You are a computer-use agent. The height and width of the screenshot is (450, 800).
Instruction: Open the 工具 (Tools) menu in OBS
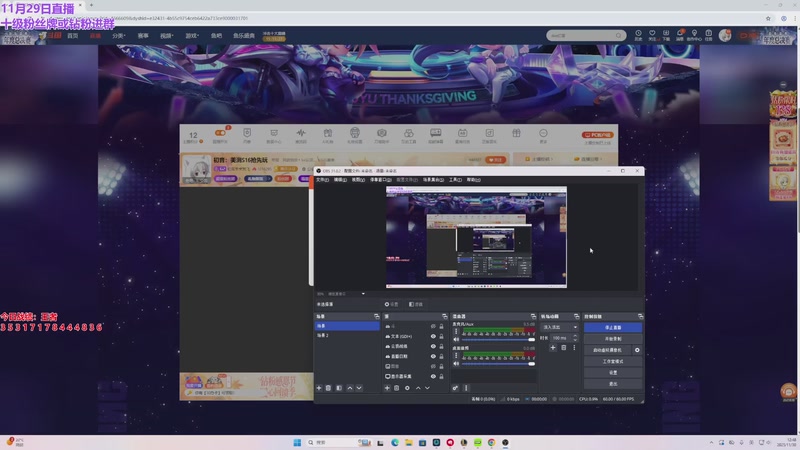pos(455,180)
